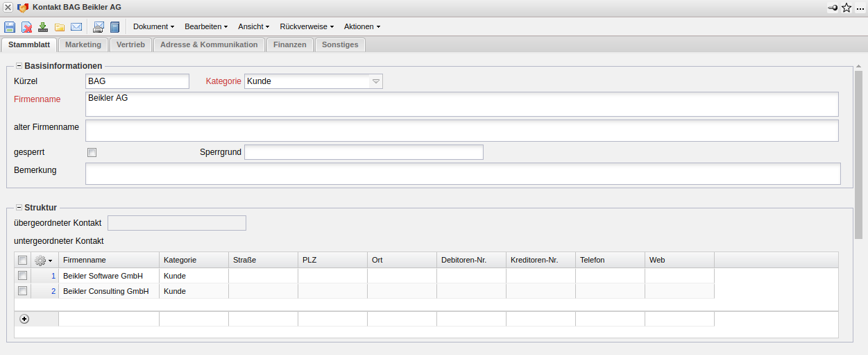Open the Rückverweise menu
Screen dimensions: 868x355
click(x=307, y=26)
